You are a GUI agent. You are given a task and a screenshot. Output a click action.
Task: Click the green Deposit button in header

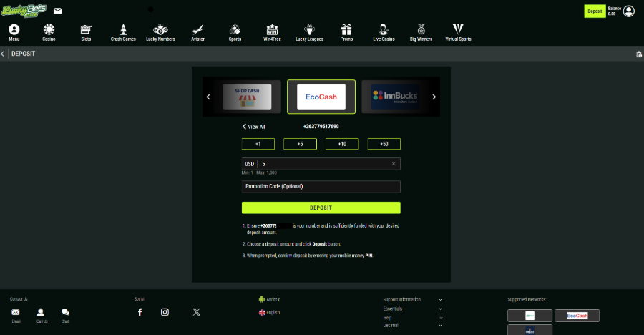[x=595, y=11]
